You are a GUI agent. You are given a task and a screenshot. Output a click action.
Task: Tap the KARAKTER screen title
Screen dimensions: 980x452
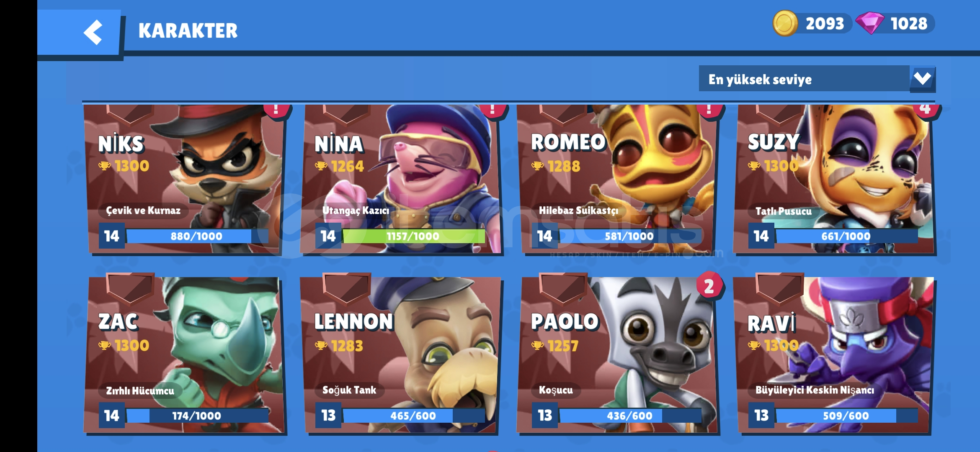[x=188, y=31]
